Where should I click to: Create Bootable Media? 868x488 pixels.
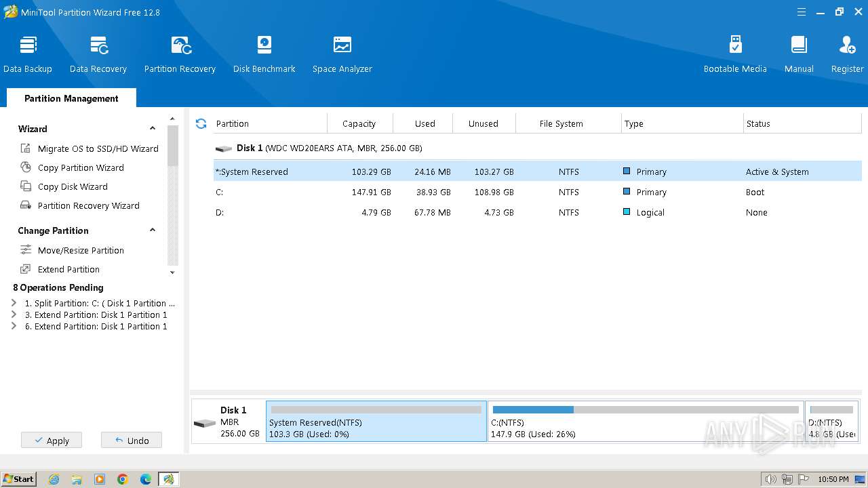tap(735, 54)
